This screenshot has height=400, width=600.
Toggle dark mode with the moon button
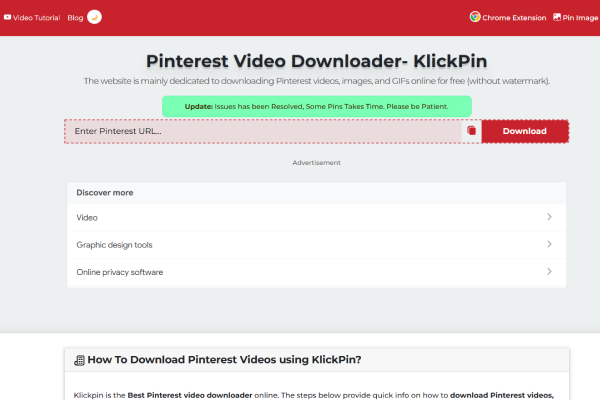[94, 17]
